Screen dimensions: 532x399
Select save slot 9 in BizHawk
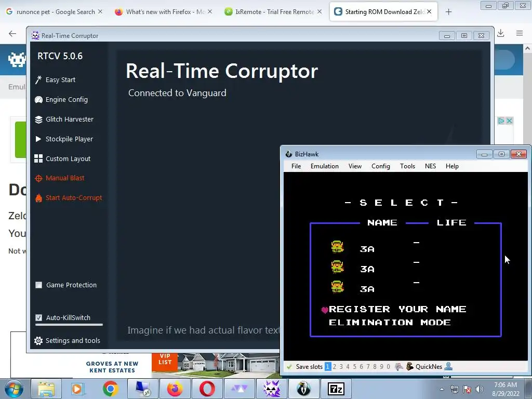coord(382,367)
